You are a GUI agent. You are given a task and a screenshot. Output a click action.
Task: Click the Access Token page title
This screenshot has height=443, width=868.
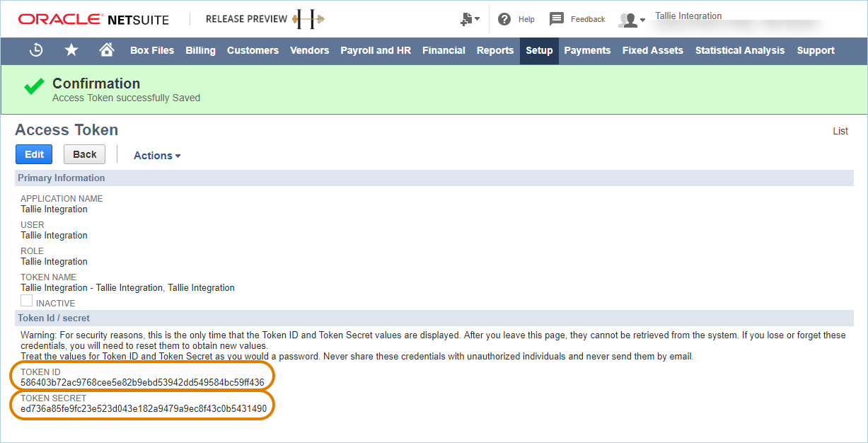66,130
